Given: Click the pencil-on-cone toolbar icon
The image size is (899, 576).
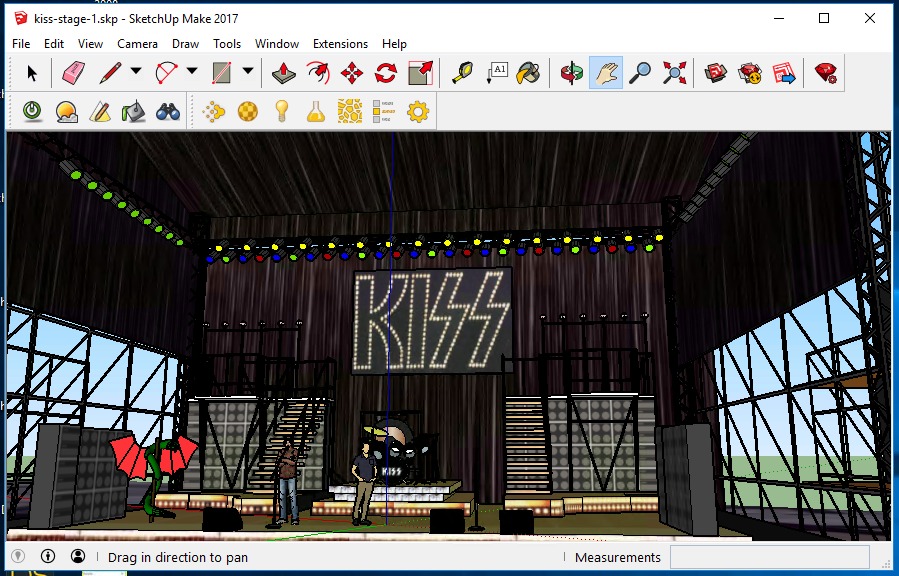Looking at the screenshot, I should tap(100, 111).
